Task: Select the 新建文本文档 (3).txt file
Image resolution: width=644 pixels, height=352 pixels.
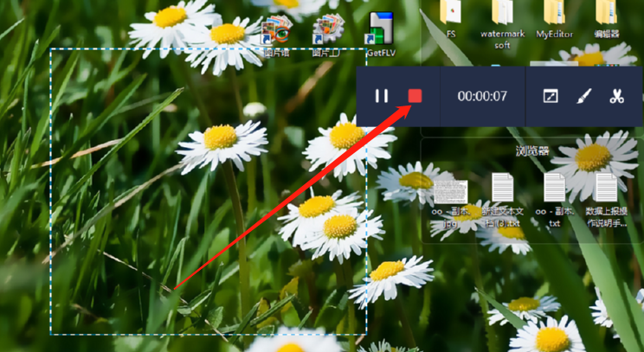Action: point(503,200)
